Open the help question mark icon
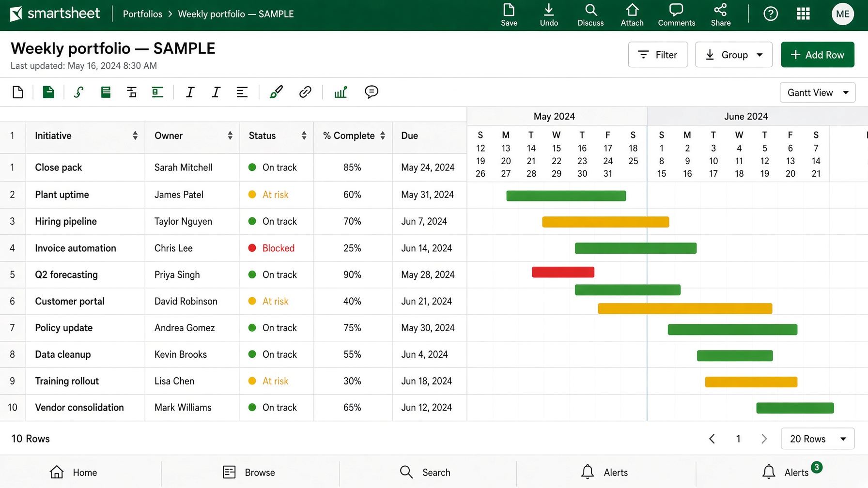Viewport: 868px width, 488px height. 771,14
